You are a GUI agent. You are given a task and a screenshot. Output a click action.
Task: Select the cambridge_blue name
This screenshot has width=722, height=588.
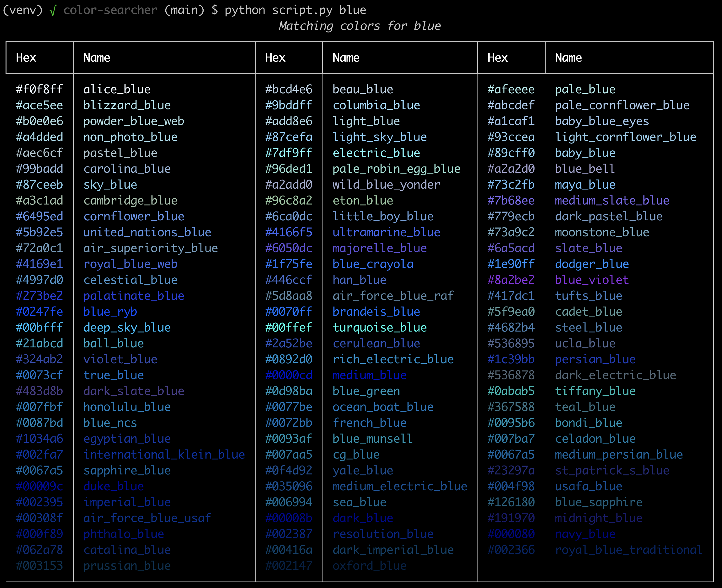click(x=130, y=200)
